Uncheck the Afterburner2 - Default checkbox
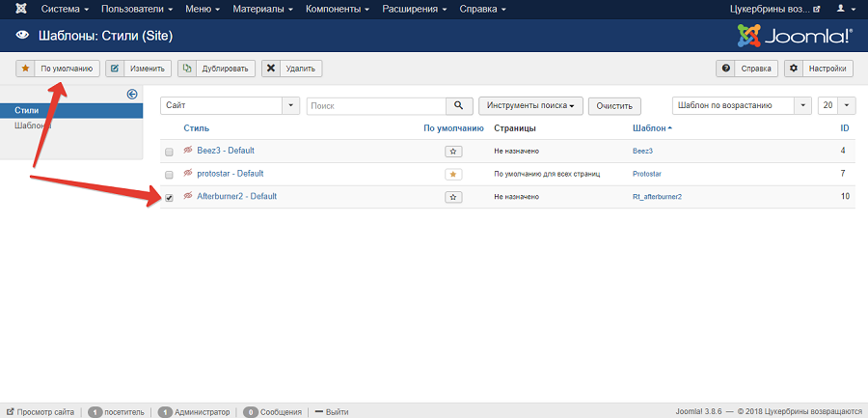The width and height of the screenshot is (868, 418). tap(170, 198)
